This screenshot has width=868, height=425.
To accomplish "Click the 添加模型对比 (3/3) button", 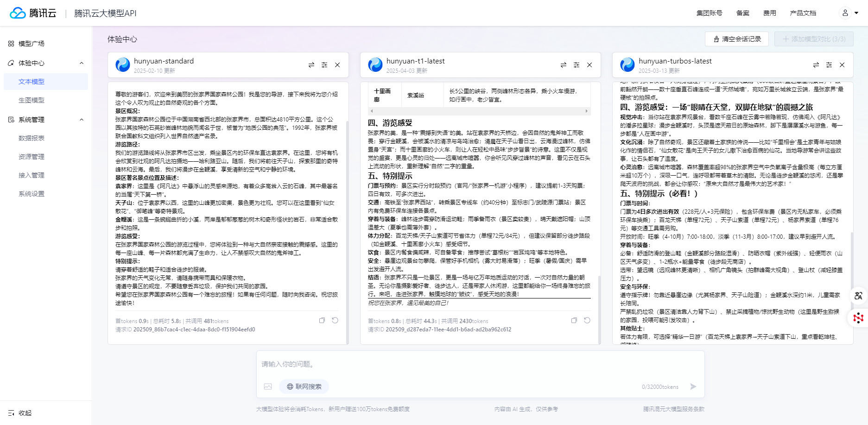I will click(814, 39).
